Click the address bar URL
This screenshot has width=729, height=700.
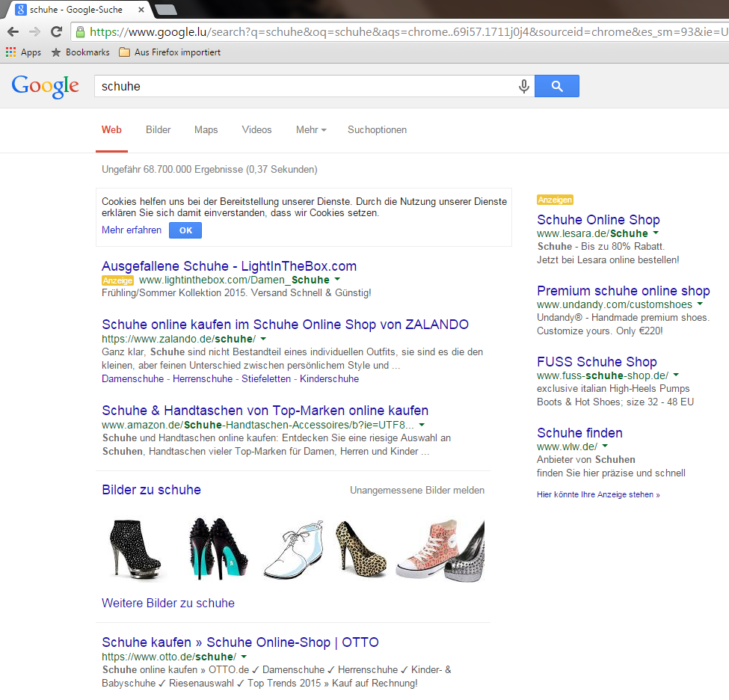click(x=408, y=31)
